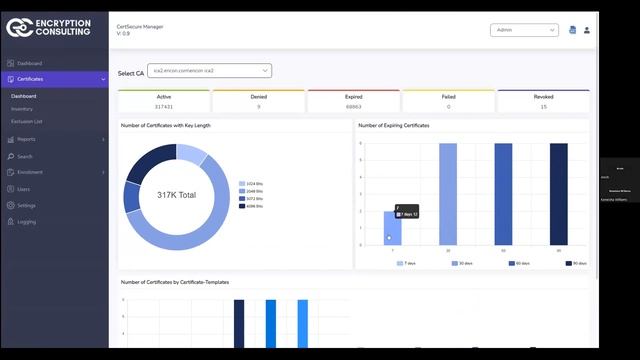Toggle the 2048 Bits legend entry
This screenshot has width=640, height=360.
[251, 191]
